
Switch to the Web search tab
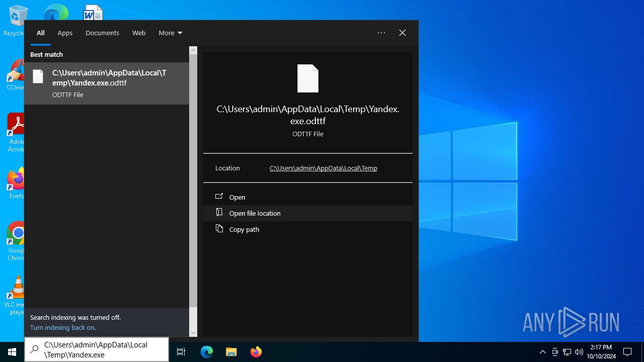point(139,33)
